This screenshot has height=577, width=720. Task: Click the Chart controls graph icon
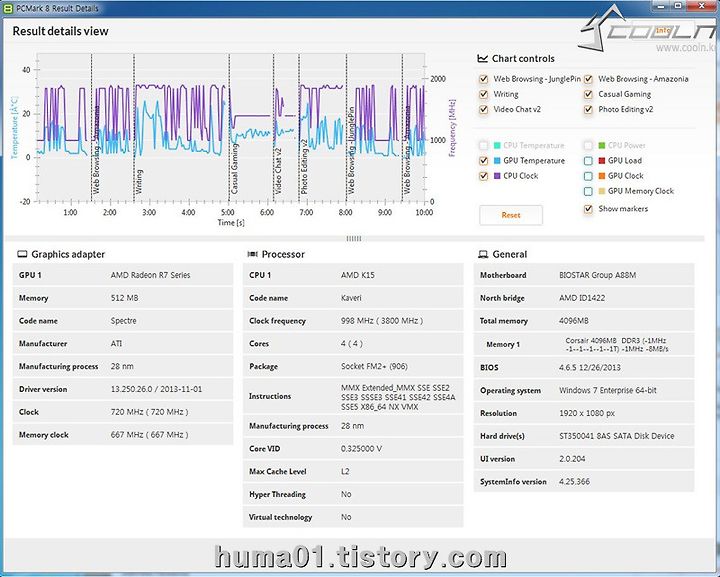(x=483, y=58)
